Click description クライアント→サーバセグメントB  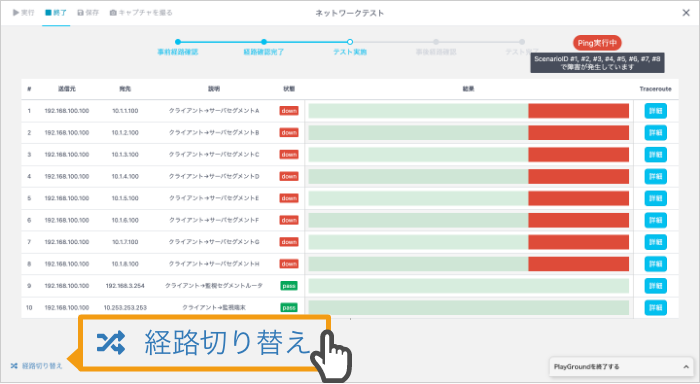coord(214,133)
